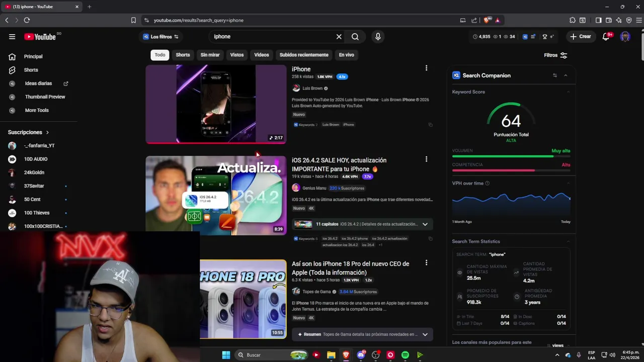644x362 pixels.
Task: Select the Todo filter chip
Action: (x=159, y=55)
